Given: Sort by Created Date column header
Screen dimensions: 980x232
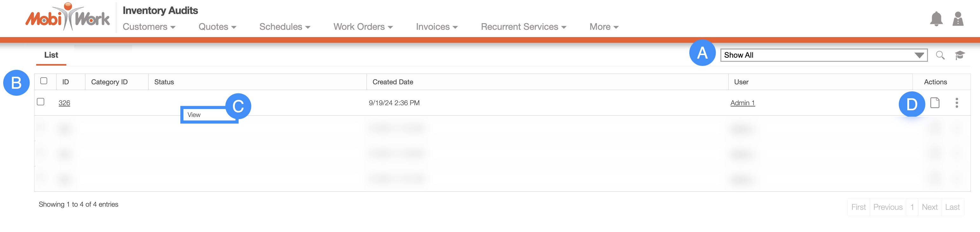Looking at the screenshot, I should (x=393, y=82).
